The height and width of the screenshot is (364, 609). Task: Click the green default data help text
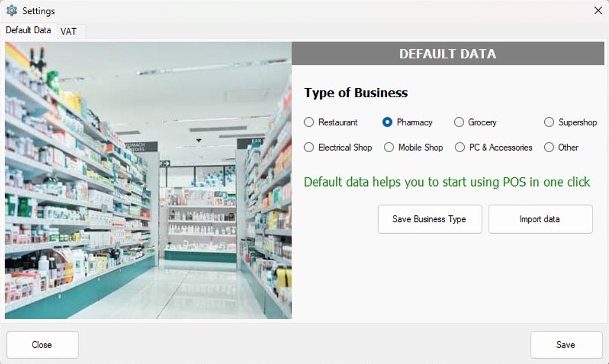click(x=447, y=182)
